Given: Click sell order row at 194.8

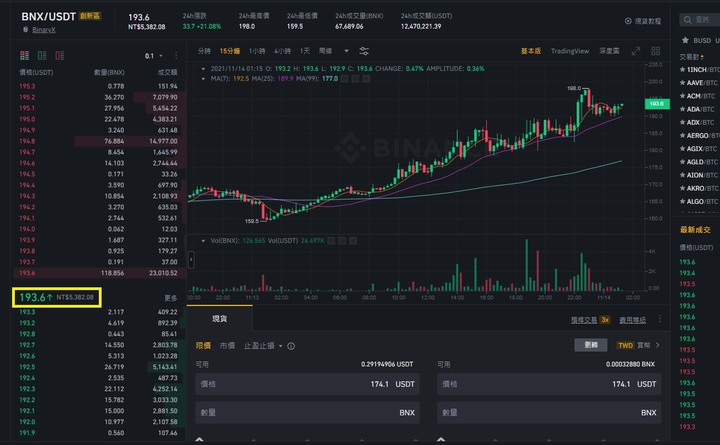Looking at the screenshot, I should coord(98,141).
